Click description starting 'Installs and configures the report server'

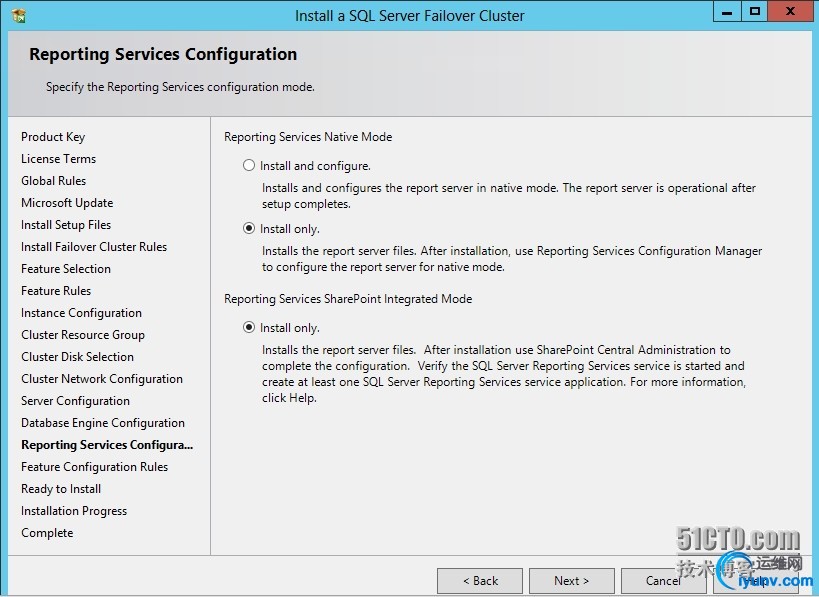click(509, 196)
